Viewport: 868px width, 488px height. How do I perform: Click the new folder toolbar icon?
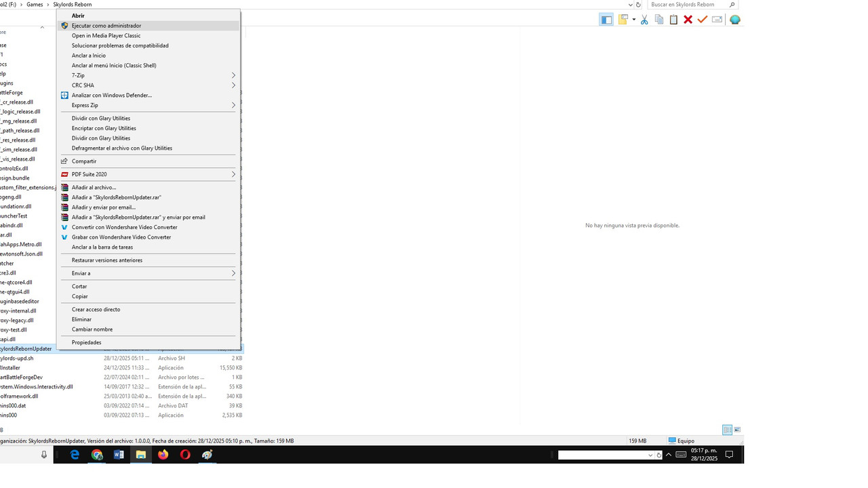(623, 20)
